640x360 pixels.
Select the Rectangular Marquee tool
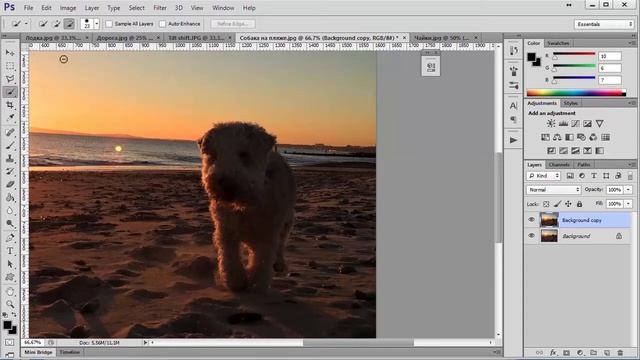[x=10, y=66]
